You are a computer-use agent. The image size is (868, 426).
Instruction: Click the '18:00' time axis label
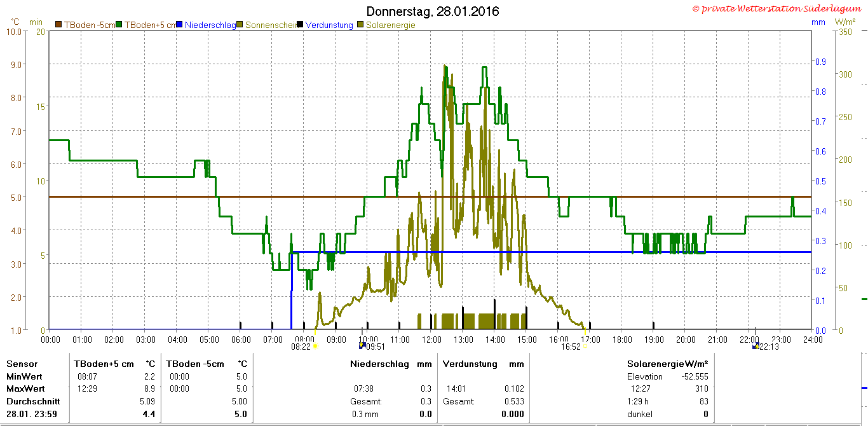point(622,339)
